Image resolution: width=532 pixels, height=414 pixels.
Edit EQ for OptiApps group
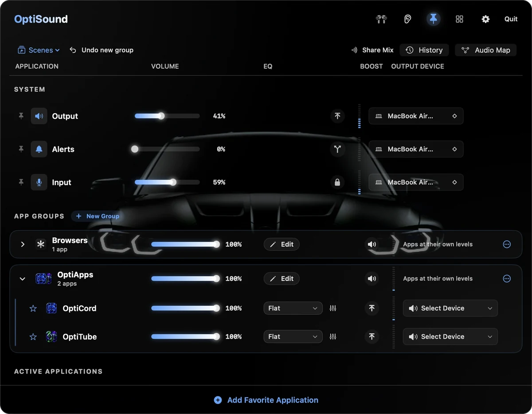pyautogui.click(x=282, y=279)
